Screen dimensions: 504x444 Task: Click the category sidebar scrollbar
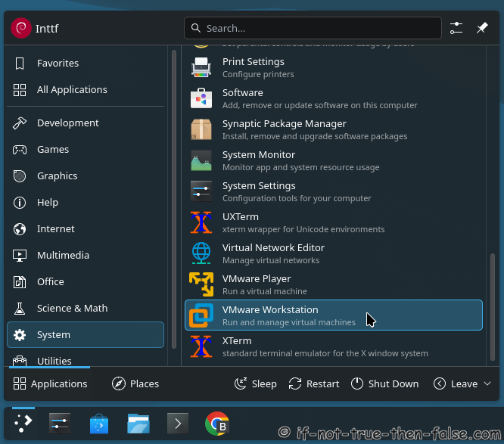[x=174, y=199]
